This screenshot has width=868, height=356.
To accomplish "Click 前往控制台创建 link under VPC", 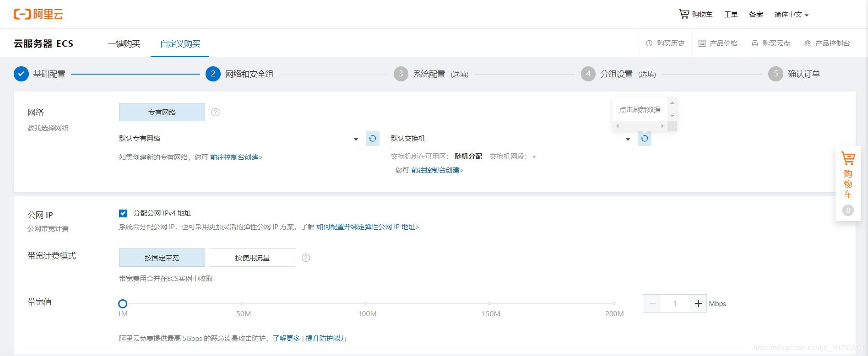I will click(236, 157).
